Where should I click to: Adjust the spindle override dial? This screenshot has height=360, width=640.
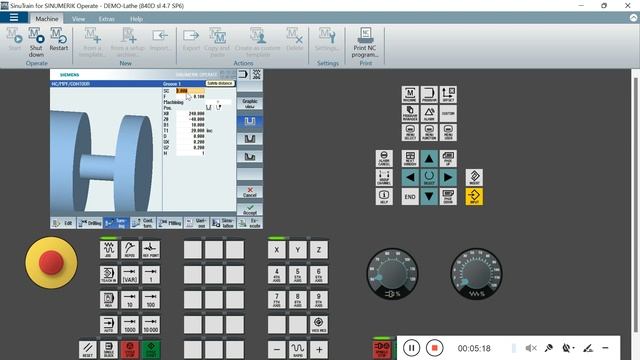click(392, 273)
